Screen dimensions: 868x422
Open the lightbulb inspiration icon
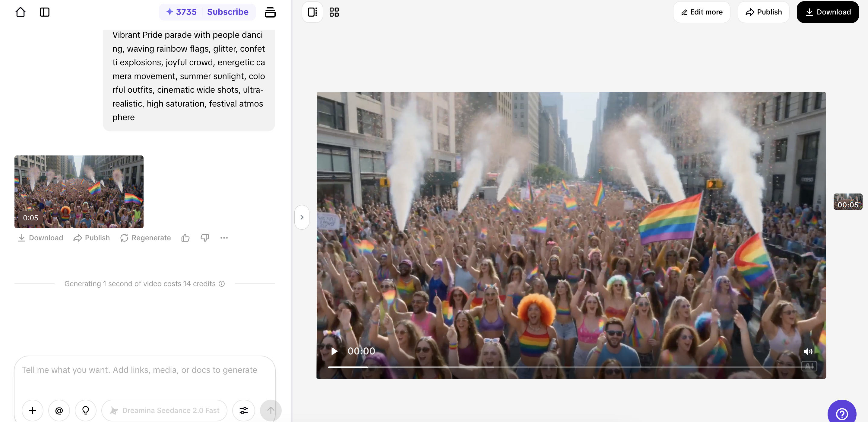point(86,410)
